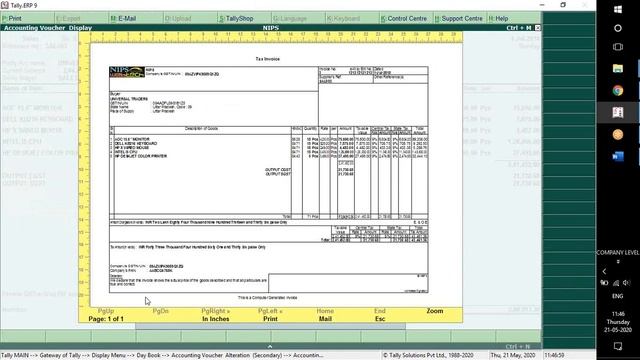Click the Thu, 21 May, 2020 status date

coord(513,356)
